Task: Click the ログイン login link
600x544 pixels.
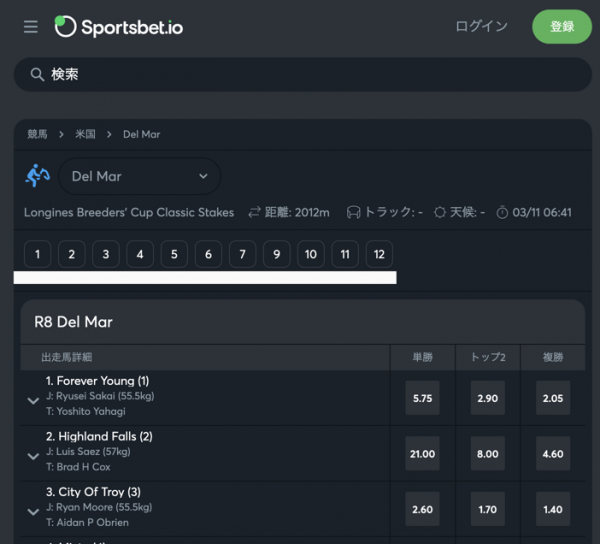Action: click(481, 27)
